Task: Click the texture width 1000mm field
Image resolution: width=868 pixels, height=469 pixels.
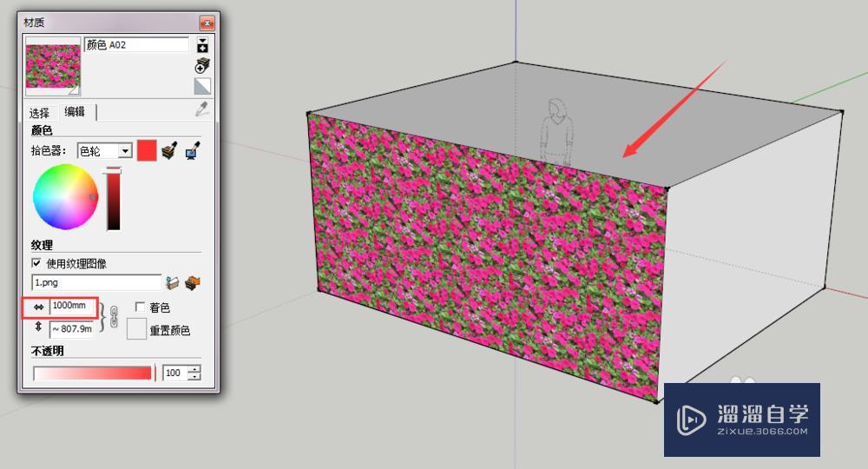Action: click(x=72, y=306)
